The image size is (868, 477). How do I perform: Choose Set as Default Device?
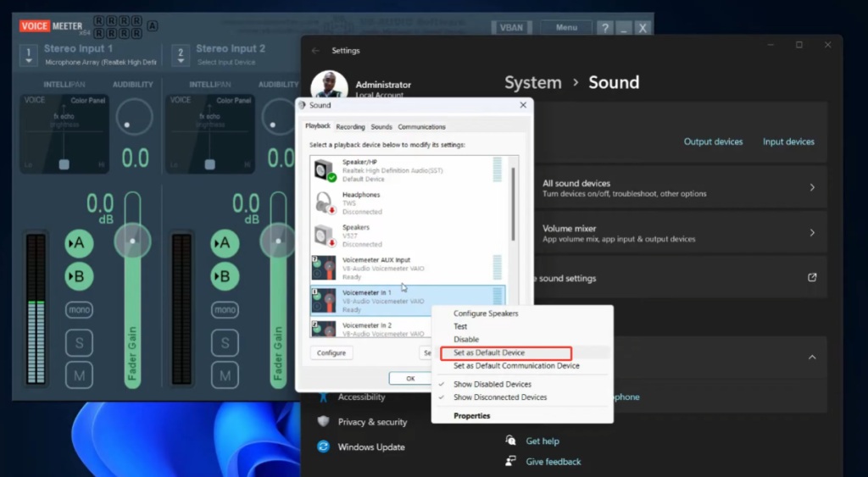coord(489,352)
